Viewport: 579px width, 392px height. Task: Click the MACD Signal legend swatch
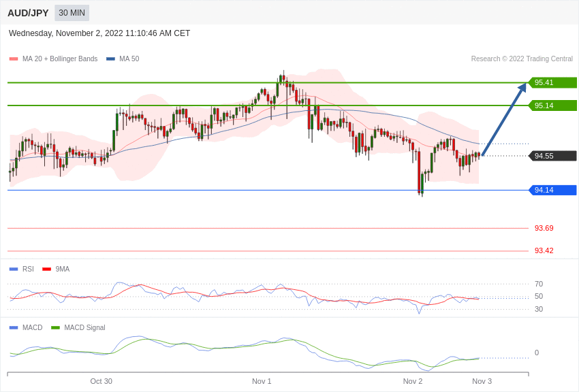(x=55, y=327)
